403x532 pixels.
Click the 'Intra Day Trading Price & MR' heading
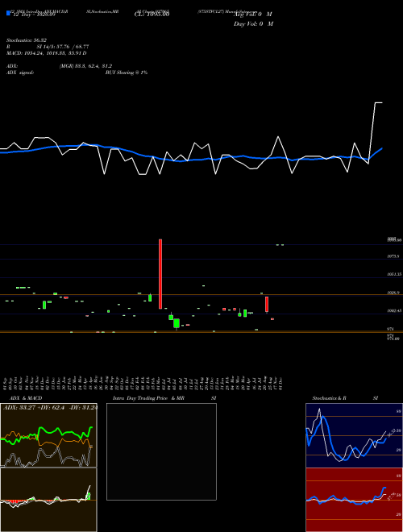[x=149, y=398]
